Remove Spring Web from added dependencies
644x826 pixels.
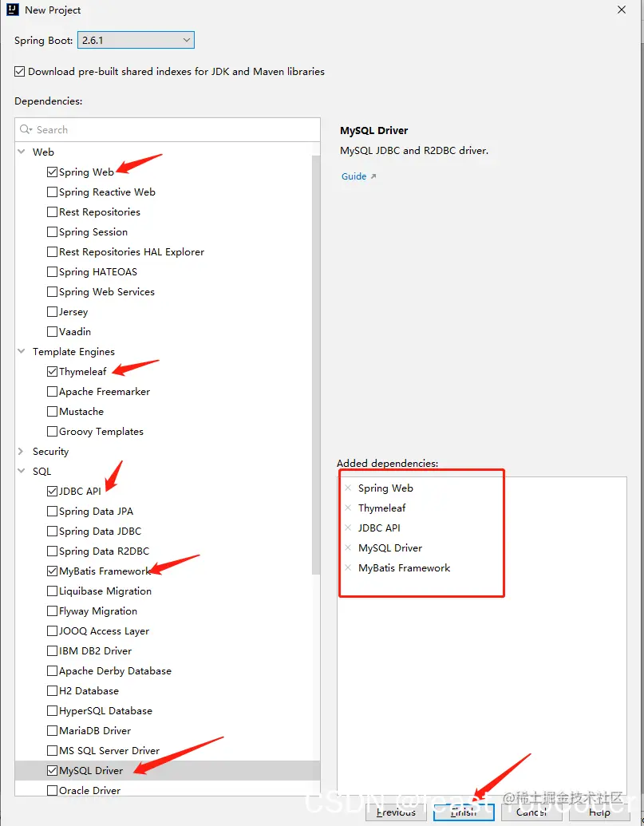point(348,488)
